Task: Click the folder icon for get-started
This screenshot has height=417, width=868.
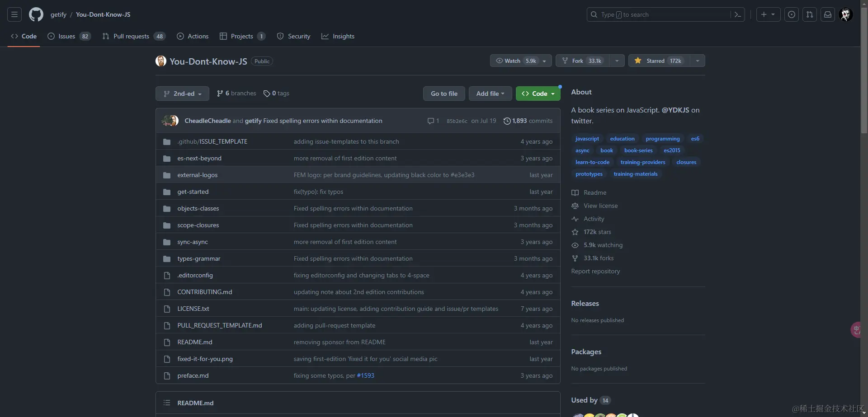Action: [167, 192]
